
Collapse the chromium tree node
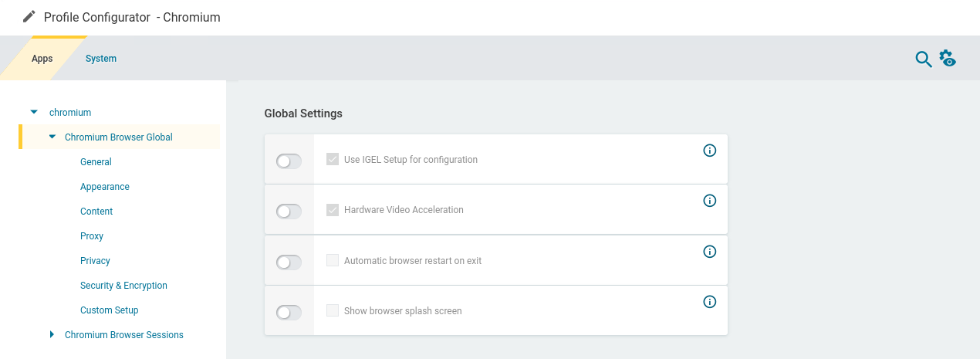click(x=34, y=113)
